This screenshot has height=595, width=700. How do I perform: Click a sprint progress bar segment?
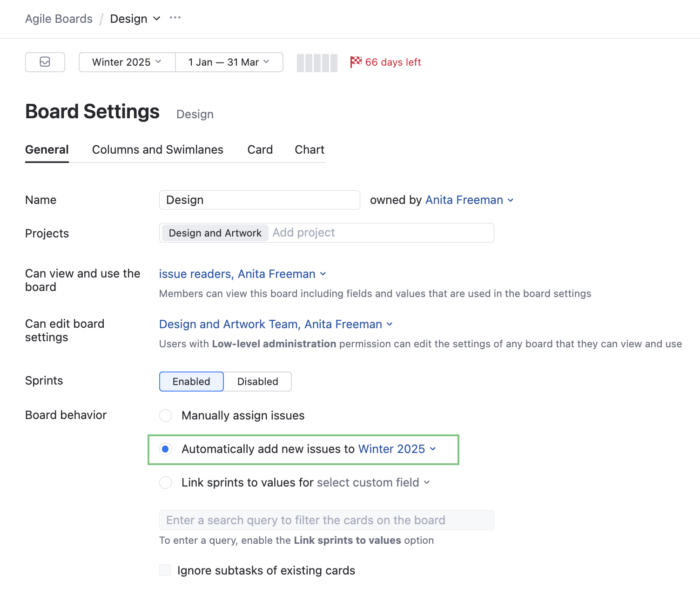point(316,62)
